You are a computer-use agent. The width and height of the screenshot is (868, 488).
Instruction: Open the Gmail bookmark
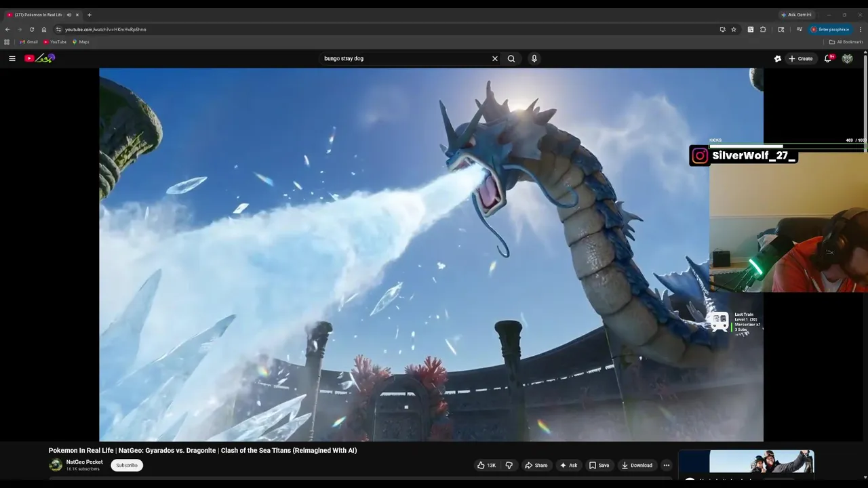click(x=29, y=42)
